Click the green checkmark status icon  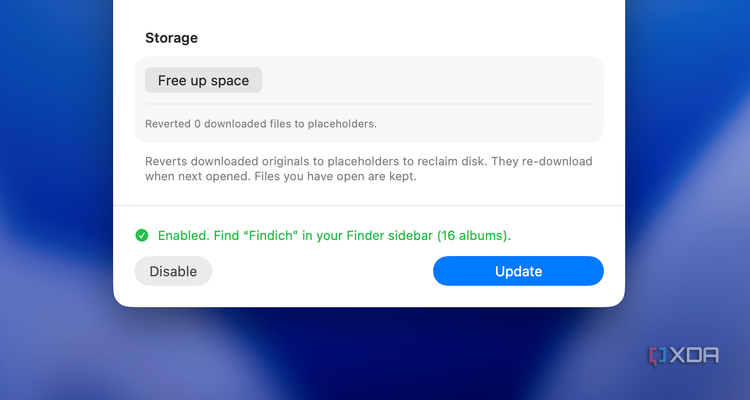142,235
